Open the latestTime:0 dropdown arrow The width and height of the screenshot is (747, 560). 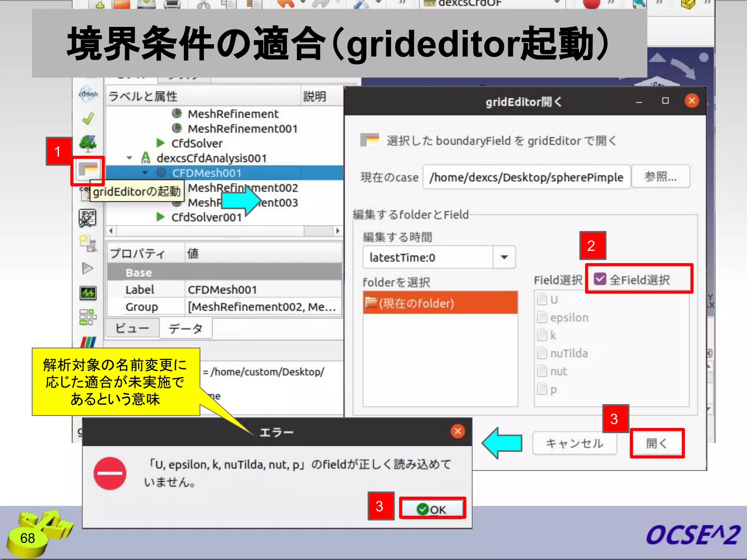point(504,257)
